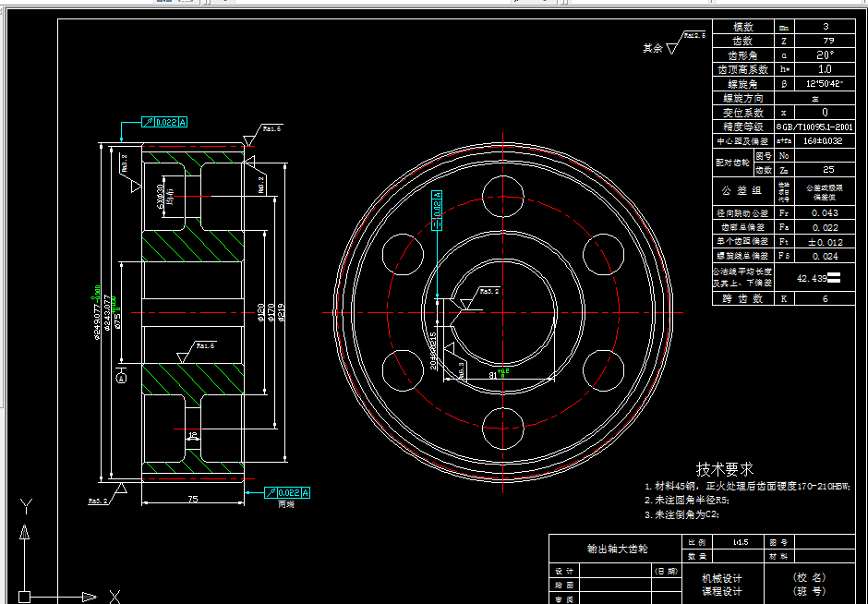The image size is (868, 604).
Task: Select the circled datum A symbol
Action: [x=122, y=378]
